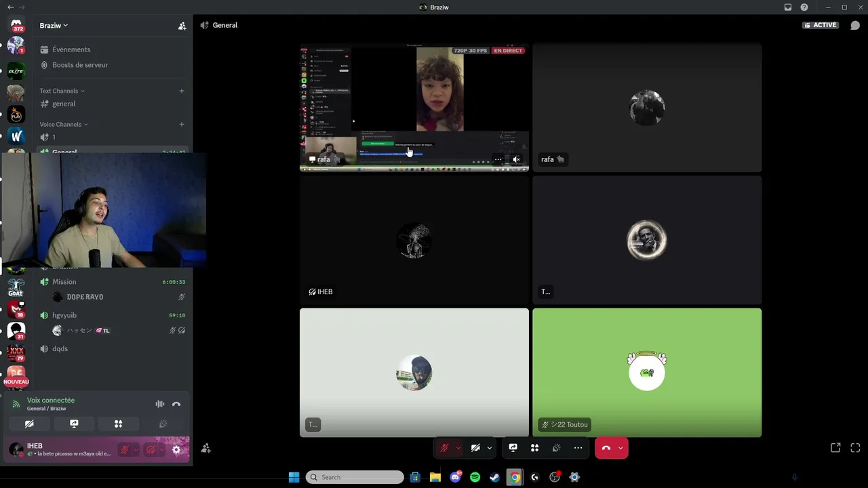The image size is (868, 488).
Task: Create a new voice channel
Action: [x=181, y=124]
